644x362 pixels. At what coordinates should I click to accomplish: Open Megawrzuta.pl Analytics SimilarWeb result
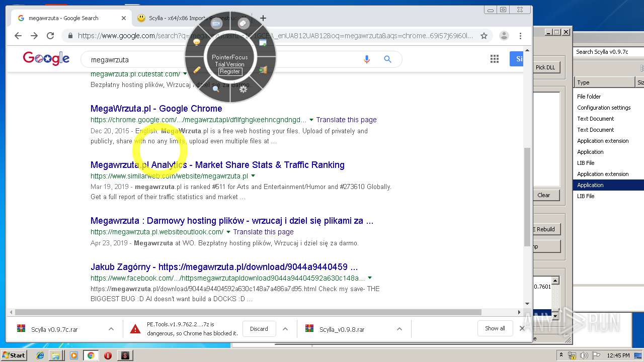point(217,165)
